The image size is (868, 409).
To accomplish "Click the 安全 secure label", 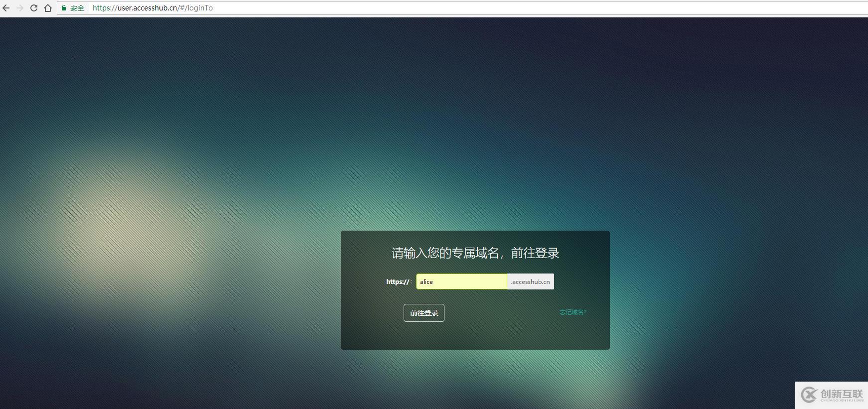I will pyautogui.click(x=77, y=8).
